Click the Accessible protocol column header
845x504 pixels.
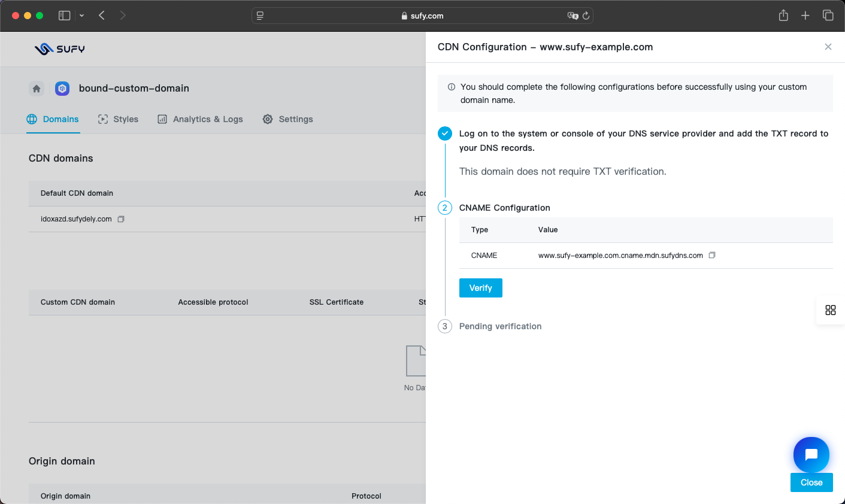(213, 302)
